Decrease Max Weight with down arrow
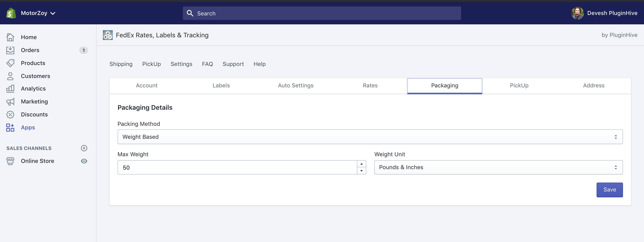This screenshot has height=242, width=644. pos(362,171)
